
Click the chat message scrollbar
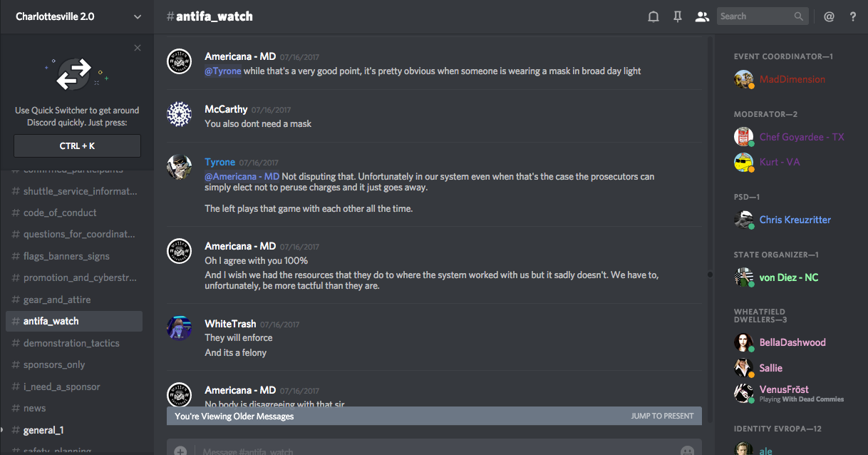(x=710, y=274)
